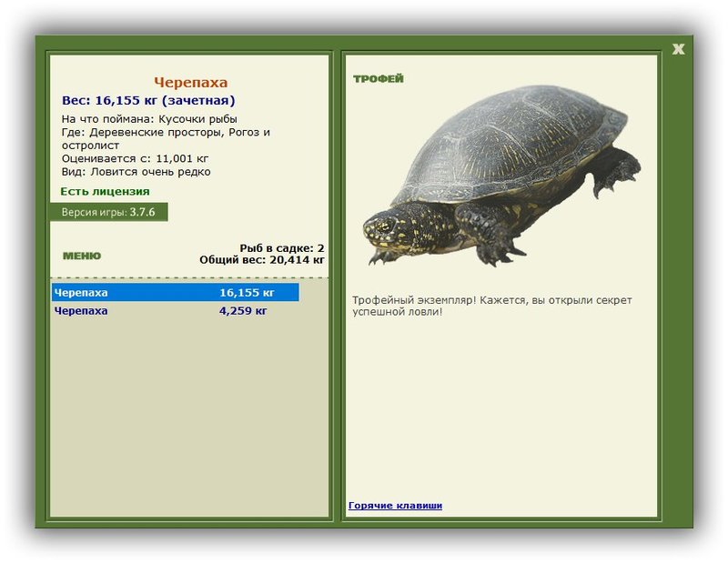Click the turtle trophy image
This screenshot has width=728, height=563.
click(502, 175)
